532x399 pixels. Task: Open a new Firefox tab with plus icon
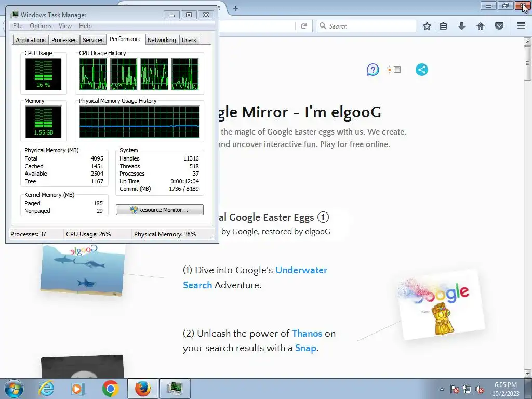coord(235,8)
